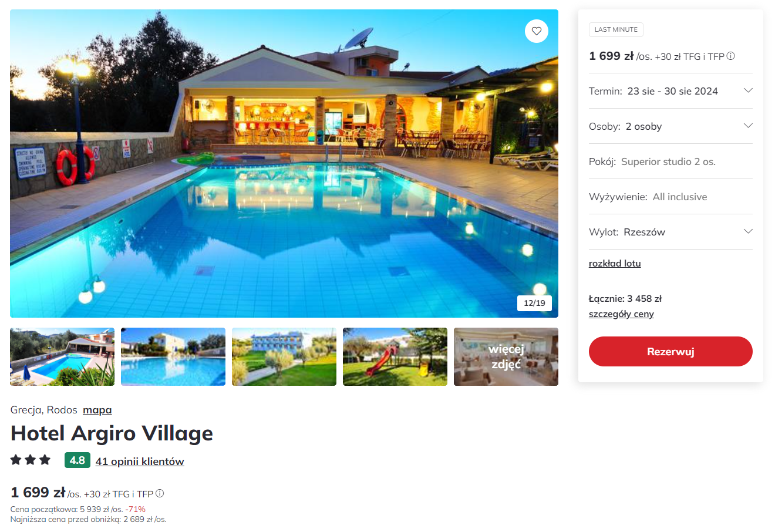Screen dimensions: 775x532
Task: Click info icon beside the price below the hotel rating
Action: (160, 494)
